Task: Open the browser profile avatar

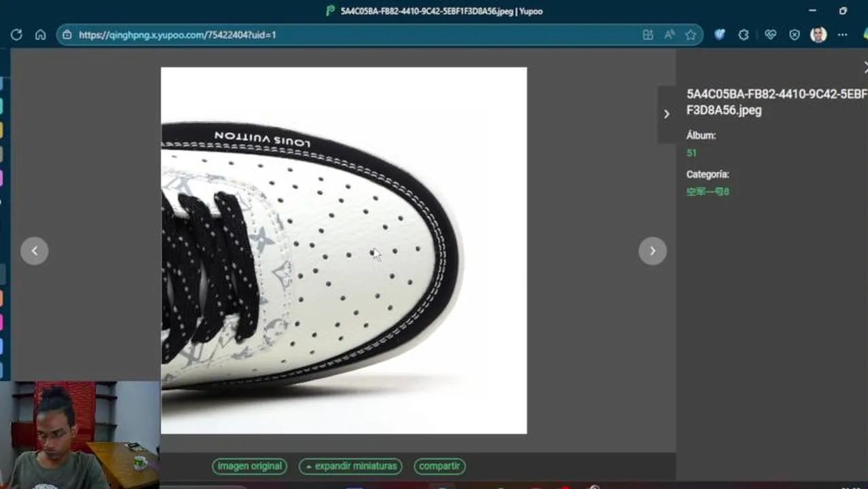Action: coord(818,35)
